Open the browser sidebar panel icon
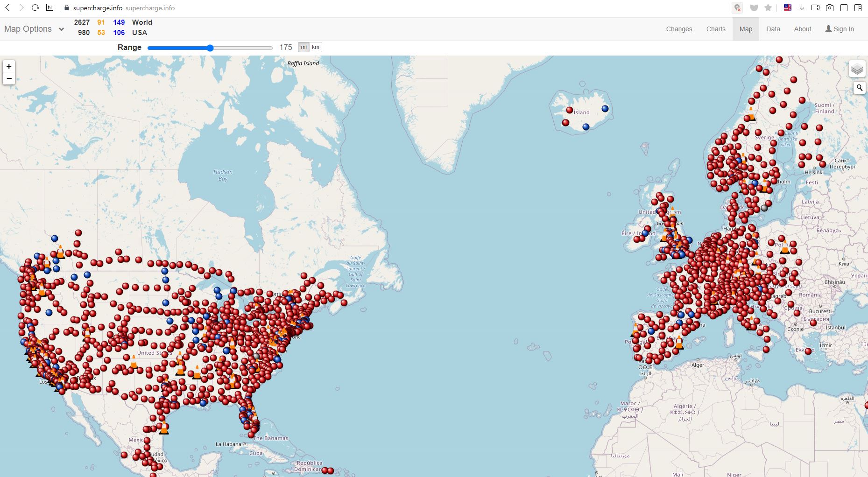The image size is (868, 477). [858, 8]
